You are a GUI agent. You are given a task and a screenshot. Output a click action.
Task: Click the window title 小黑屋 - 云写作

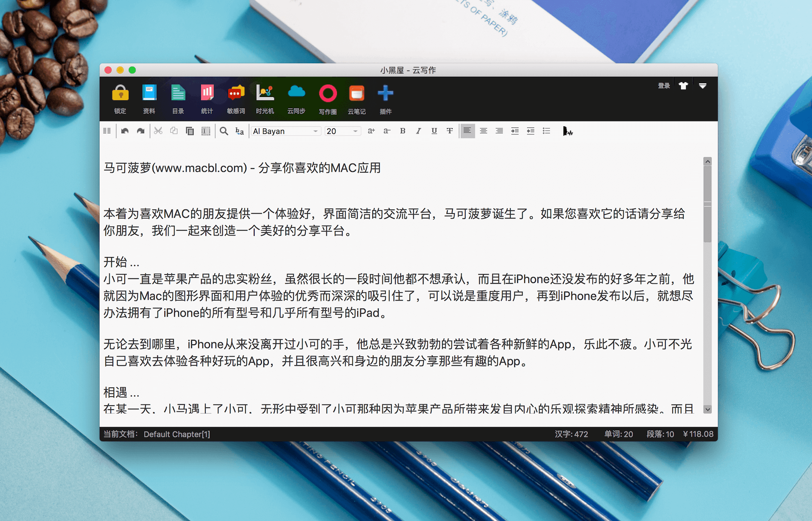click(408, 70)
